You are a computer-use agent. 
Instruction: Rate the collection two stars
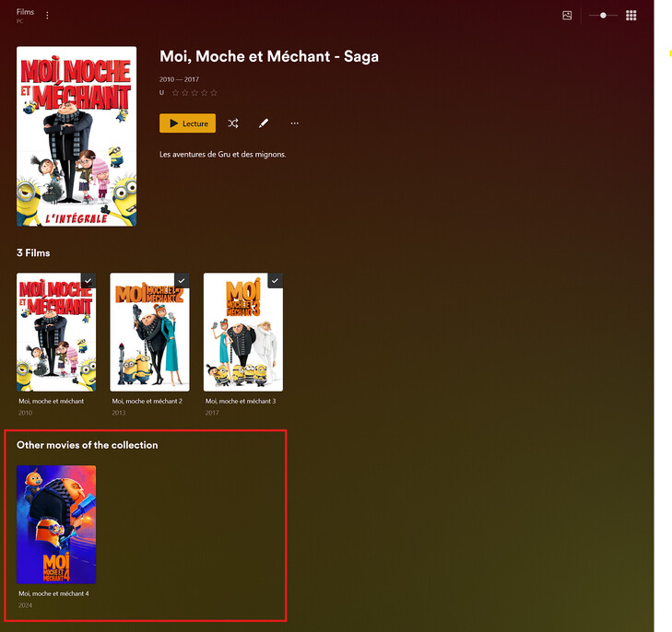click(x=184, y=93)
